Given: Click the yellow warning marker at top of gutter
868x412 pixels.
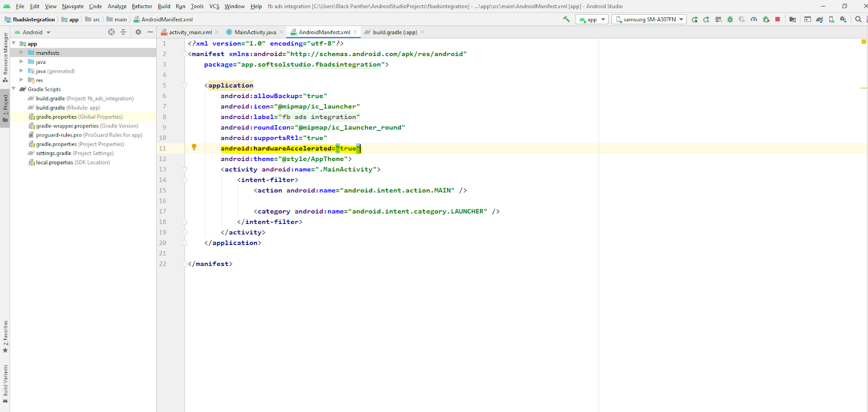Looking at the screenshot, I should 863,42.
